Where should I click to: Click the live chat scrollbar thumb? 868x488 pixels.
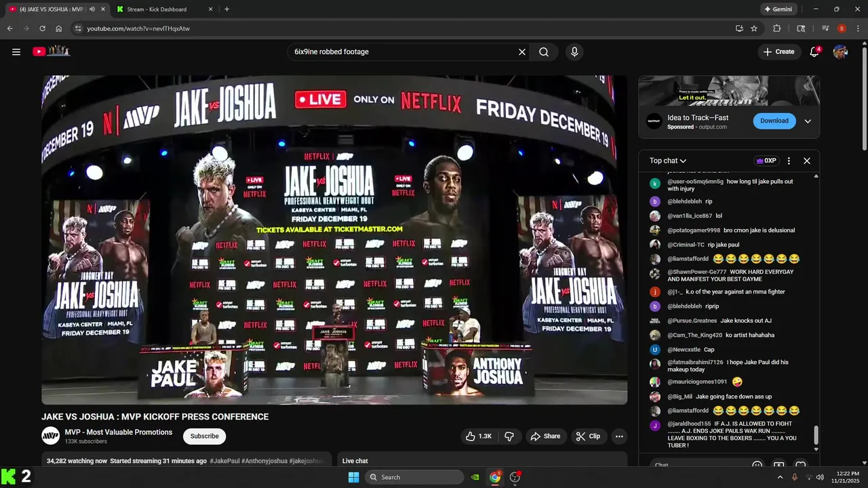(816, 435)
